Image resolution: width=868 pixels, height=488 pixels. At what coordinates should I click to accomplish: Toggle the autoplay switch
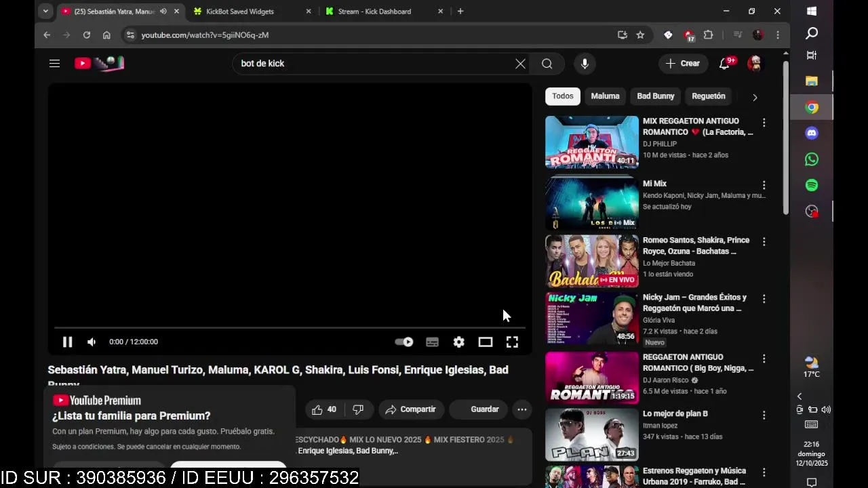tap(404, 342)
